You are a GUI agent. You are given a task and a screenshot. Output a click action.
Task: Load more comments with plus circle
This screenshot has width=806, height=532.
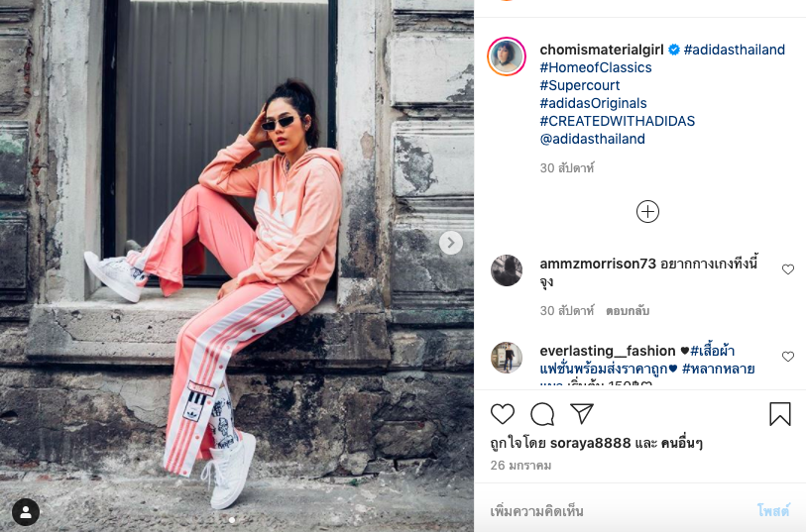[647, 212]
